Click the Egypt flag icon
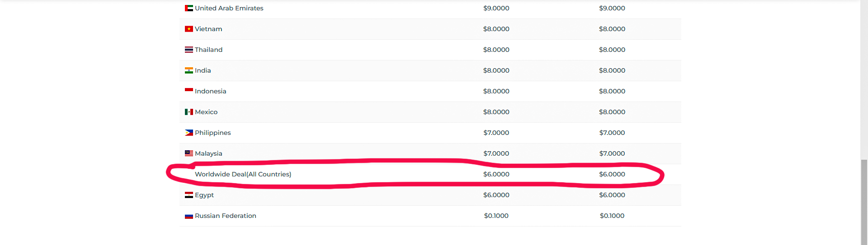Image resolution: width=868 pixels, height=245 pixels. pyautogui.click(x=189, y=195)
